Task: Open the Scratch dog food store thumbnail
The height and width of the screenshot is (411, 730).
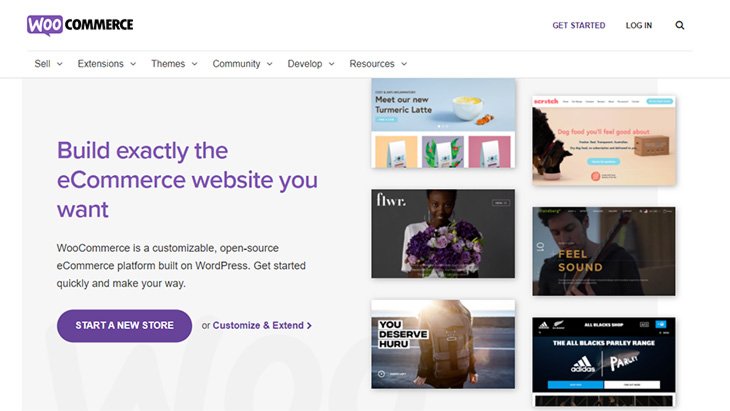Action: coord(604,141)
